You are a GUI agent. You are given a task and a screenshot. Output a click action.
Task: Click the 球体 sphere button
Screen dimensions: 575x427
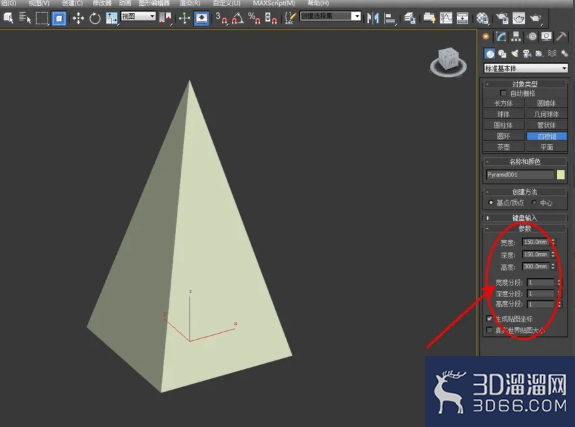tap(503, 114)
